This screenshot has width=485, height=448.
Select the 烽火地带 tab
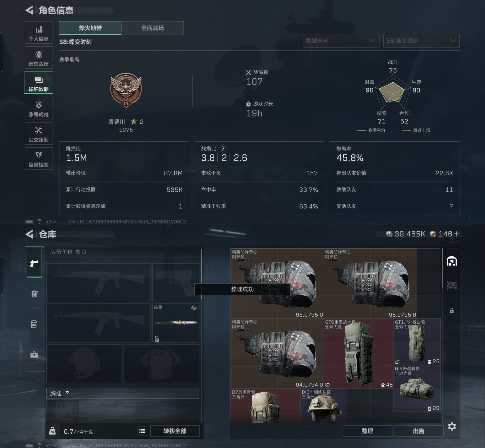90,28
